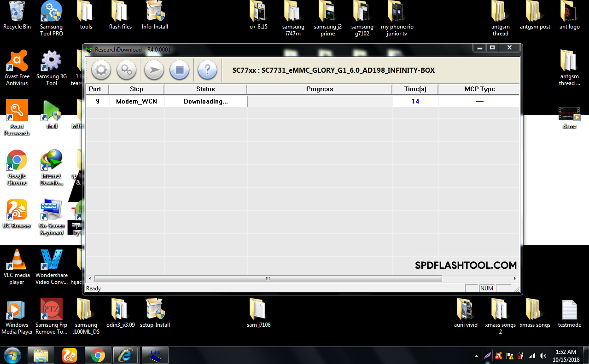Select the samsung j2 prime folder
The image size is (589, 364).
click(x=328, y=19)
